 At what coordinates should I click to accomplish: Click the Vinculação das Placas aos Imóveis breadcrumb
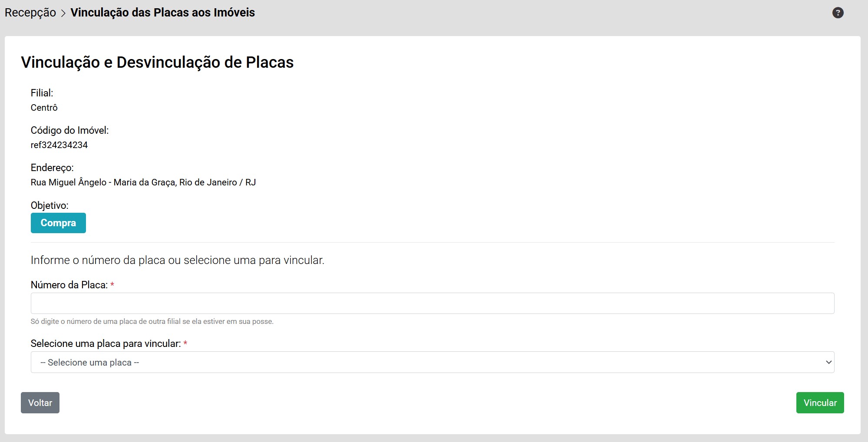click(x=162, y=13)
